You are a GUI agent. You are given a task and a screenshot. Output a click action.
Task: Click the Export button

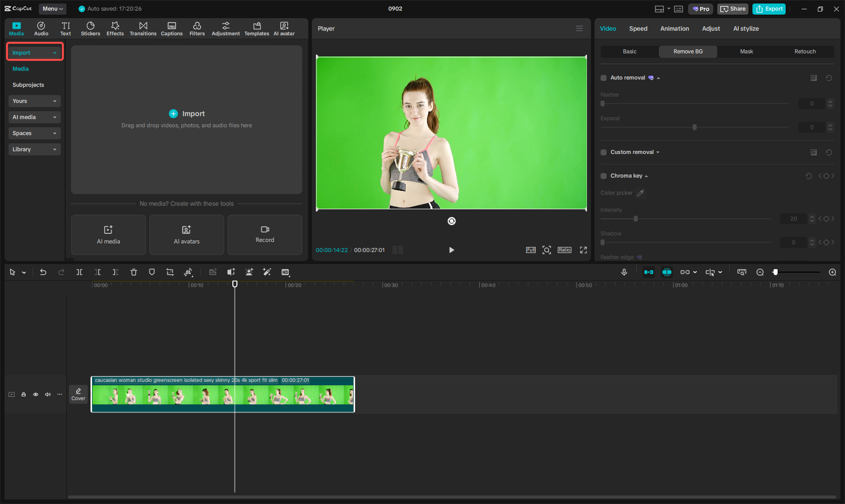pyautogui.click(x=769, y=9)
